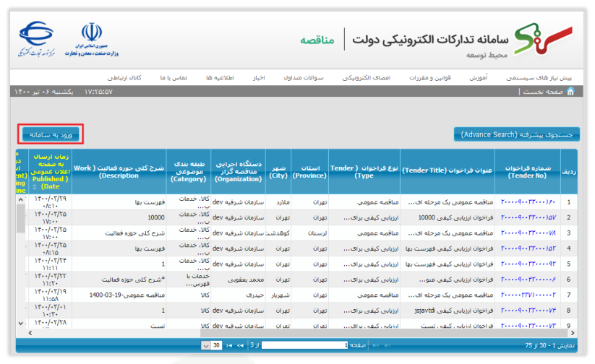Click دستگاه اجرایی (Organization) column header

coord(239,172)
